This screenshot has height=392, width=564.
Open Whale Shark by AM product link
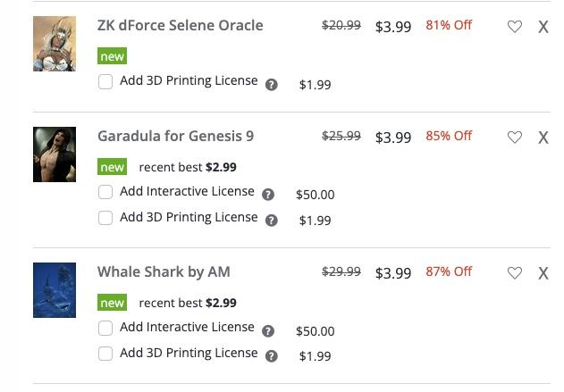point(164,271)
